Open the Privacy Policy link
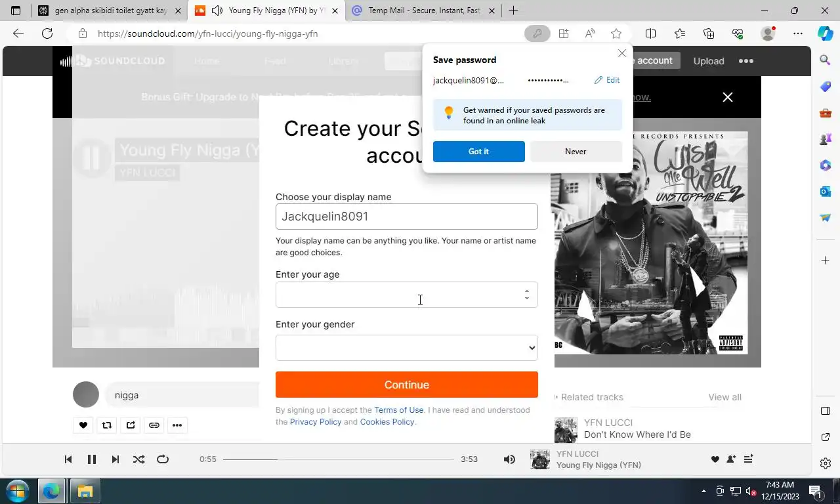This screenshot has height=504, width=840. click(x=316, y=422)
